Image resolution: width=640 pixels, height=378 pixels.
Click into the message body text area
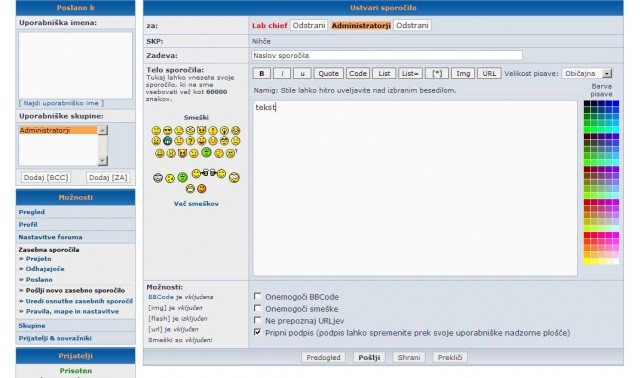(415, 188)
